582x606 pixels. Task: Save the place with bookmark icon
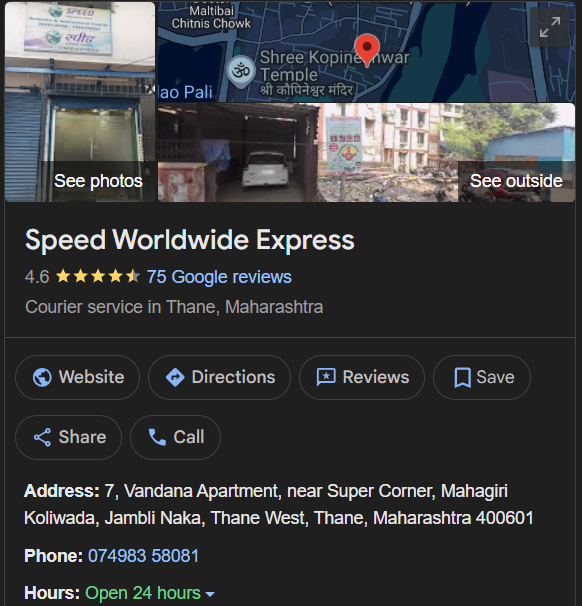pos(462,377)
